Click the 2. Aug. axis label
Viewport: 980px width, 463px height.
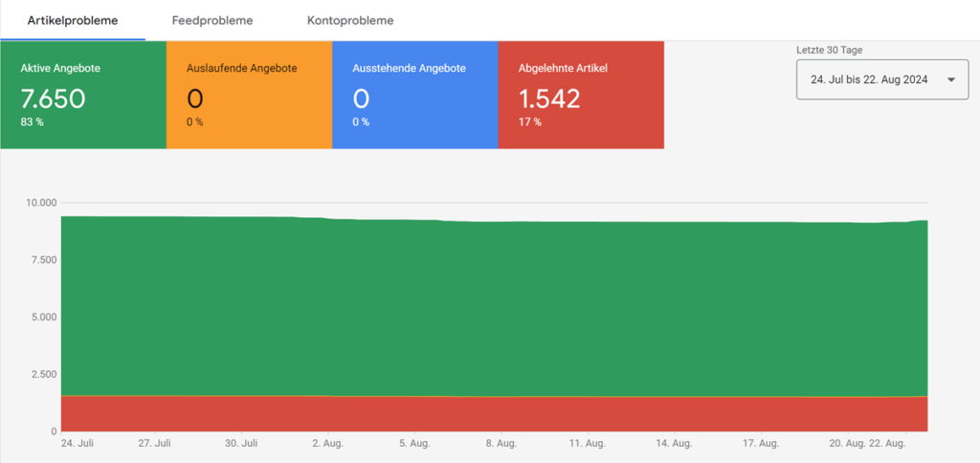(x=327, y=443)
